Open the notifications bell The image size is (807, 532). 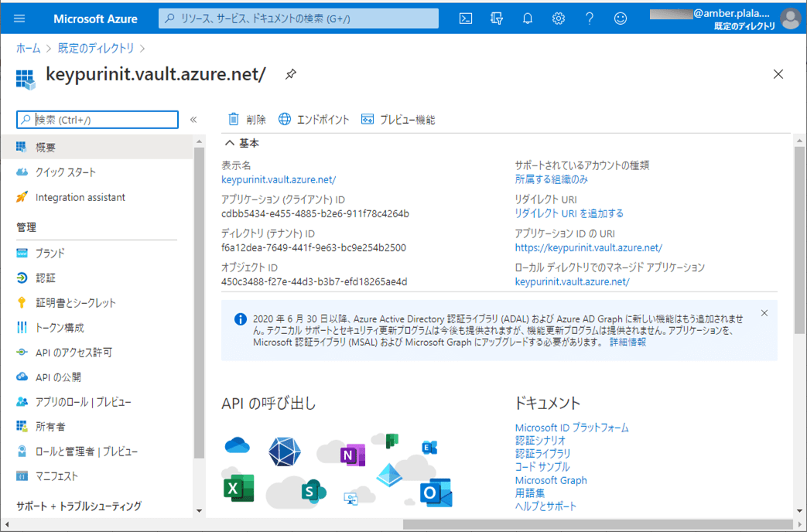(x=528, y=19)
